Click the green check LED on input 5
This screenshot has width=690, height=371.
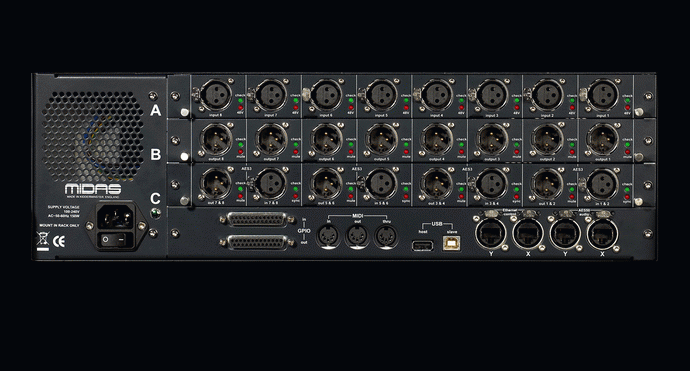coord(405,101)
